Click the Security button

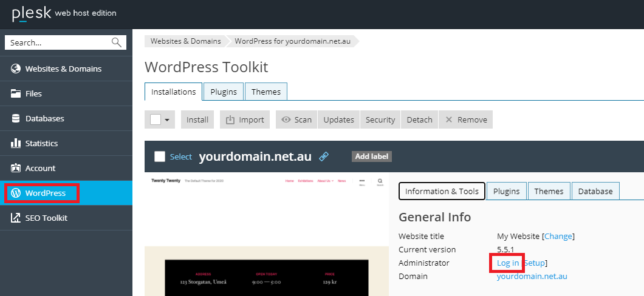point(380,119)
